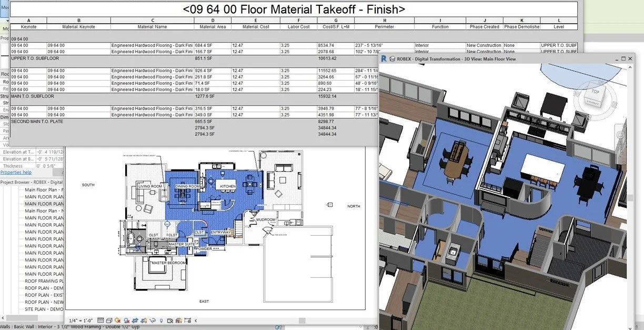The width and height of the screenshot is (644, 330).
Task: Open the Visual Style menu in the view bar
Action: (109, 320)
